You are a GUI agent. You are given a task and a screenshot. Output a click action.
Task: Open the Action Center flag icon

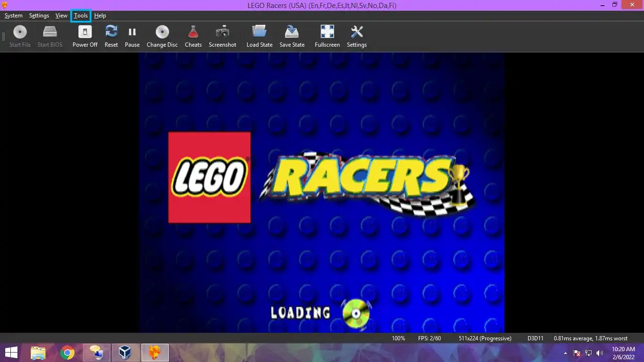577,353
